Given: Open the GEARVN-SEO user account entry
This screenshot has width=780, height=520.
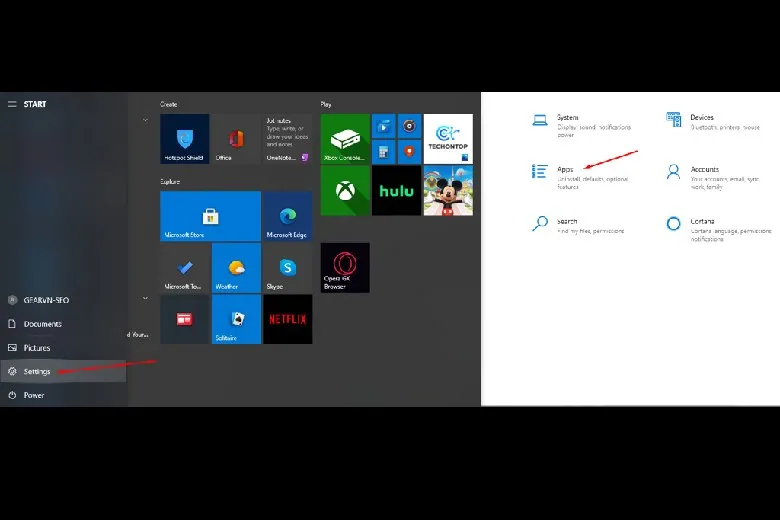Looking at the screenshot, I should 63,300.
